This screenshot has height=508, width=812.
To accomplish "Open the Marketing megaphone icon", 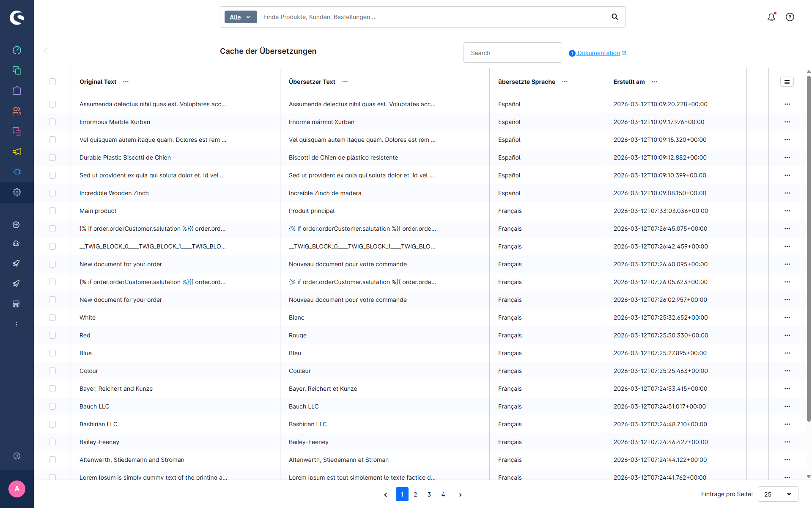I will pos(17,152).
